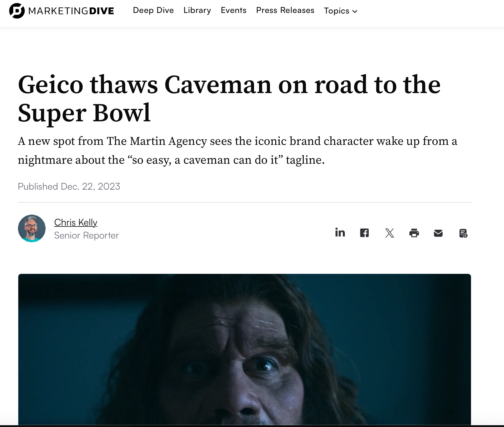
Task: Click the caveman article hero image
Action: (x=245, y=349)
